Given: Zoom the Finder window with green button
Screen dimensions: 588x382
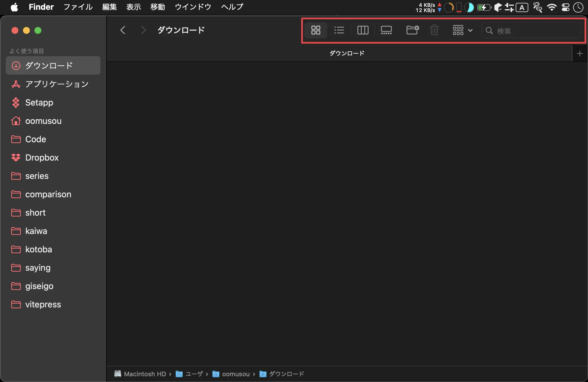Looking at the screenshot, I should [38, 30].
